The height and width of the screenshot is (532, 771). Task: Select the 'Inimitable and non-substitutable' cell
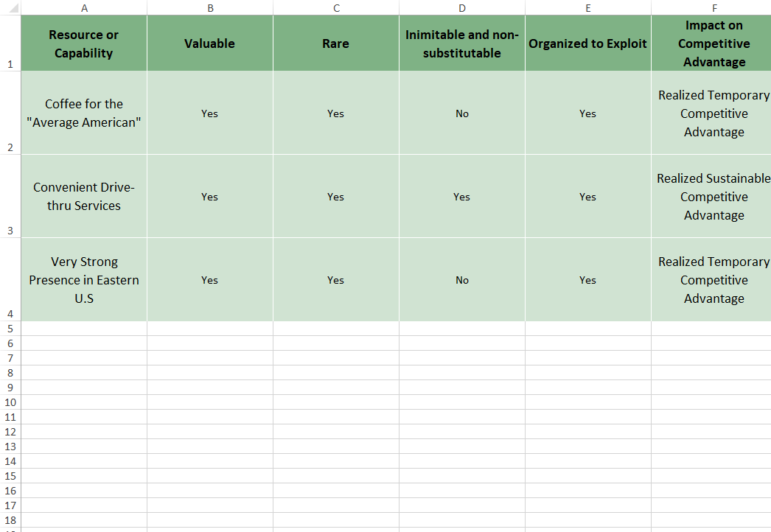(x=462, y=43)
